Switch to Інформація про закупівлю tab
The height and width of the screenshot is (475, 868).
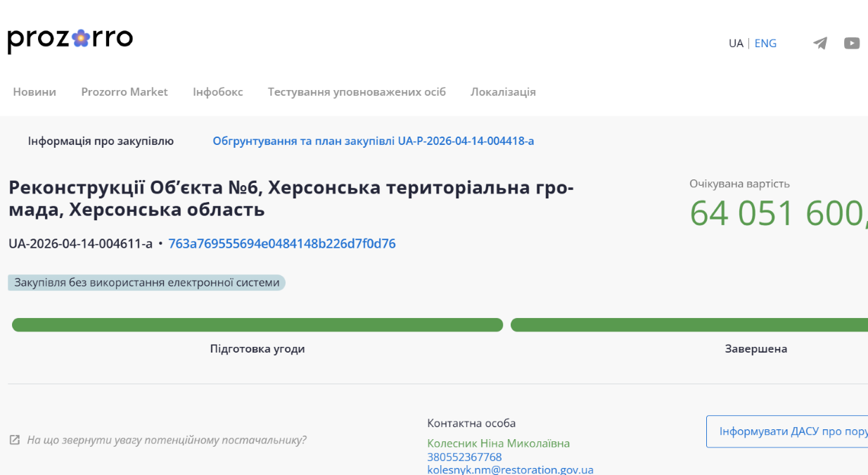click(x=101, y=141)
